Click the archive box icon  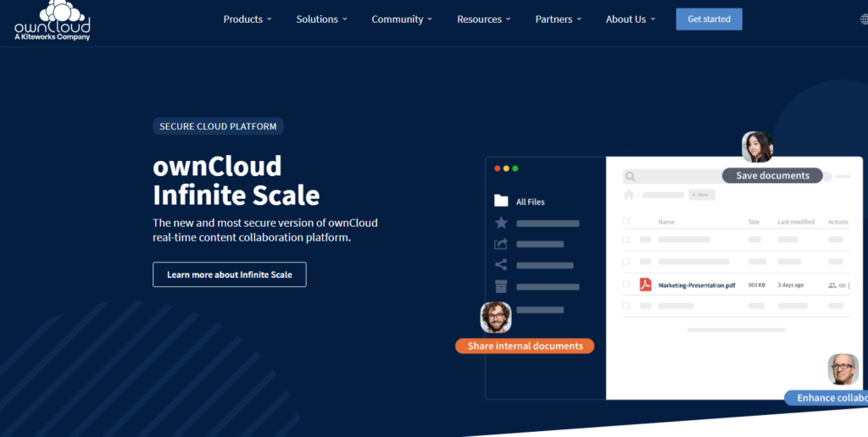coord(501,286)
